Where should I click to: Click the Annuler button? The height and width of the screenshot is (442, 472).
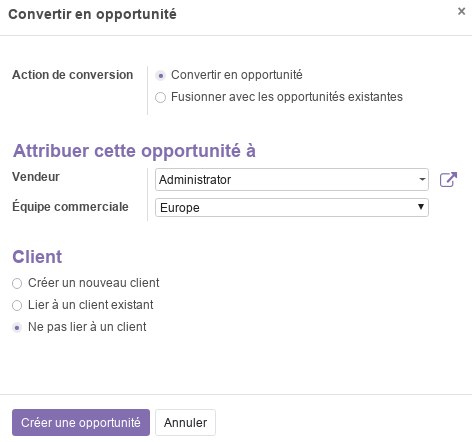[x=185, y=422]
